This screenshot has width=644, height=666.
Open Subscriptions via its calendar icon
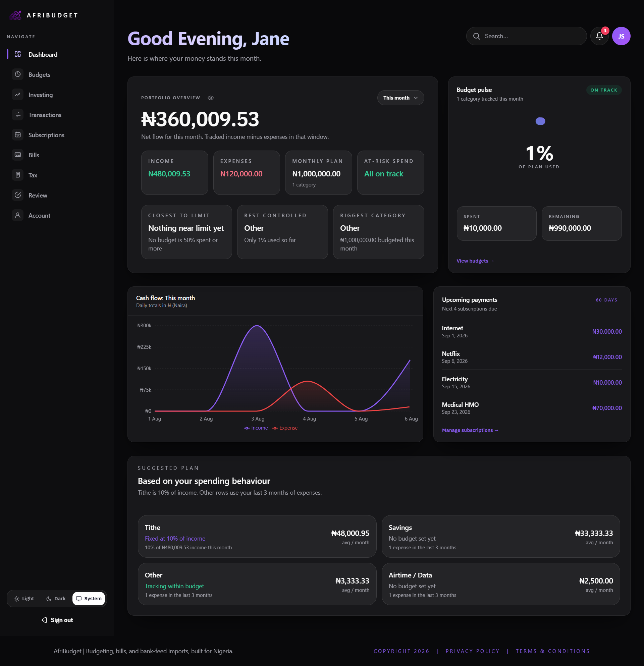coord(18,135)
